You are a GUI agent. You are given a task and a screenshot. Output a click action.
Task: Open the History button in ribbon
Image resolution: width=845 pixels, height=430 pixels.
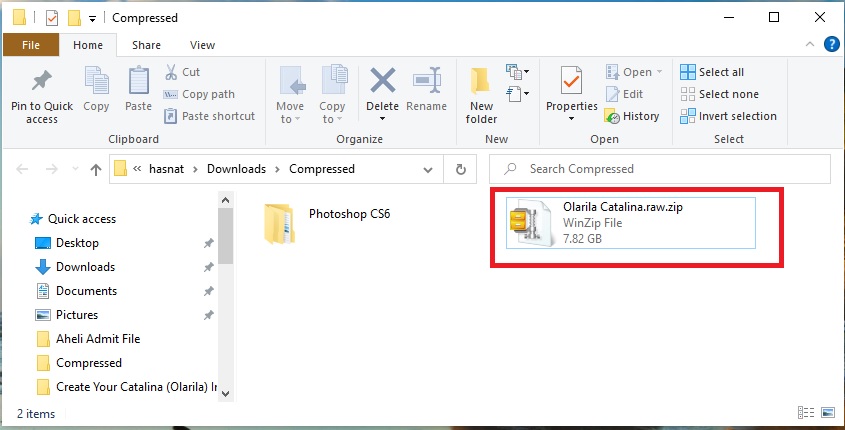point(632,116)
